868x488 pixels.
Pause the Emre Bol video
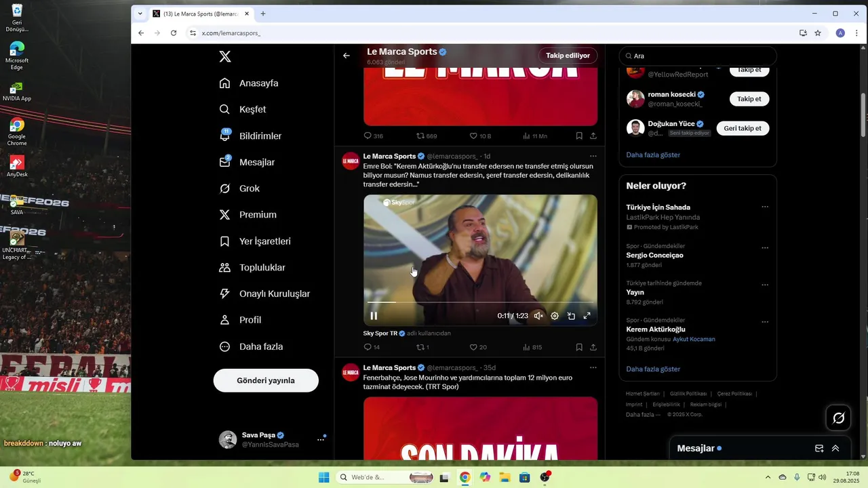[374, 316]
